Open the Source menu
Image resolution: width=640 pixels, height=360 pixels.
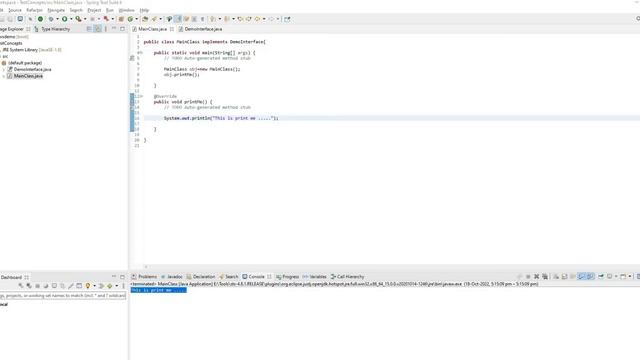15,10
